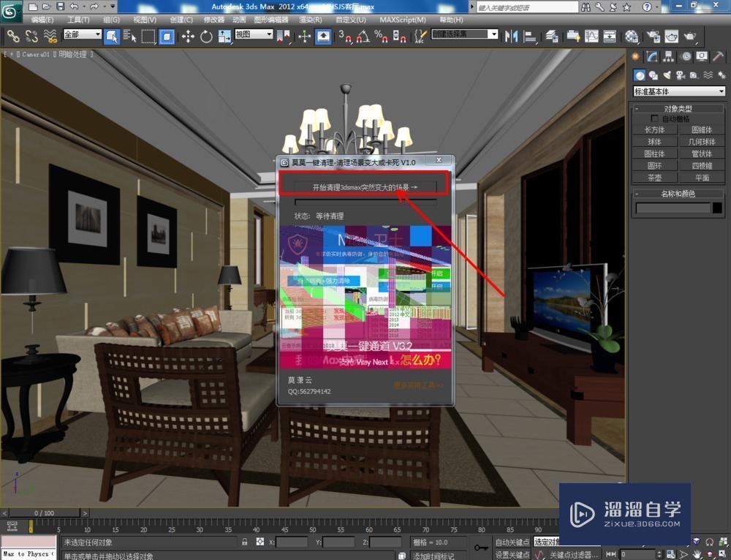Open the 3ds Max application menu logo
This screenshot has height=560, width=731.
pyautogui.click(x=11, y=11)
